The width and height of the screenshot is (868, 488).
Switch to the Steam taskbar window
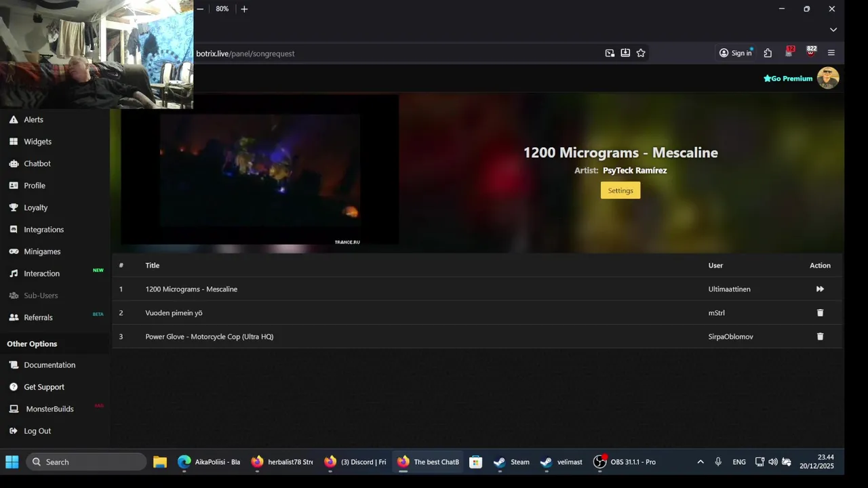pyautogui.click(x=511, y=462)
